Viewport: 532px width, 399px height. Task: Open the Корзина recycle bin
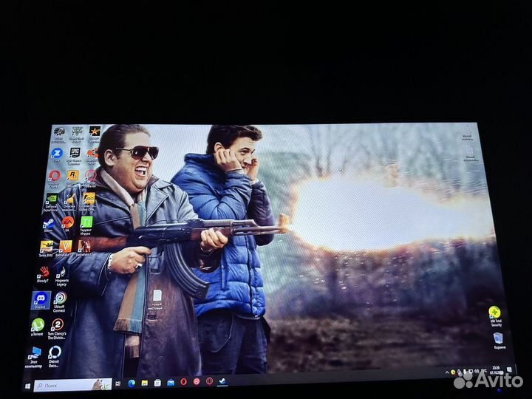pyautogui.click(x=499, y=341)
